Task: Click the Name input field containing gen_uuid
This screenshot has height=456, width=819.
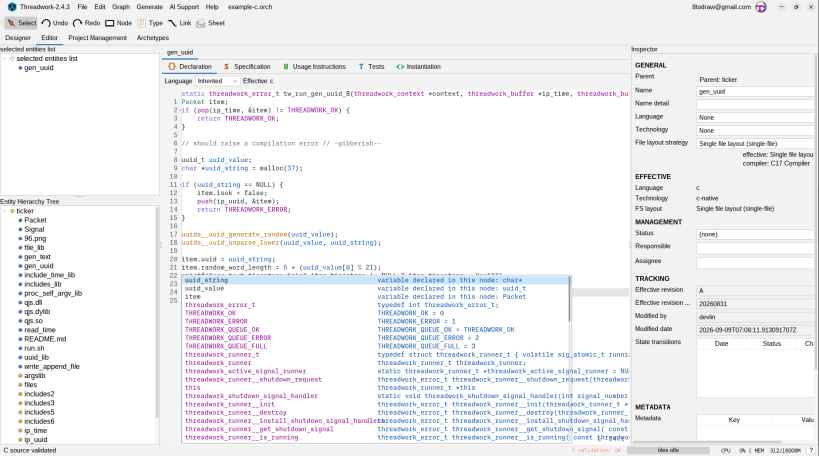Action: point(755,91)
